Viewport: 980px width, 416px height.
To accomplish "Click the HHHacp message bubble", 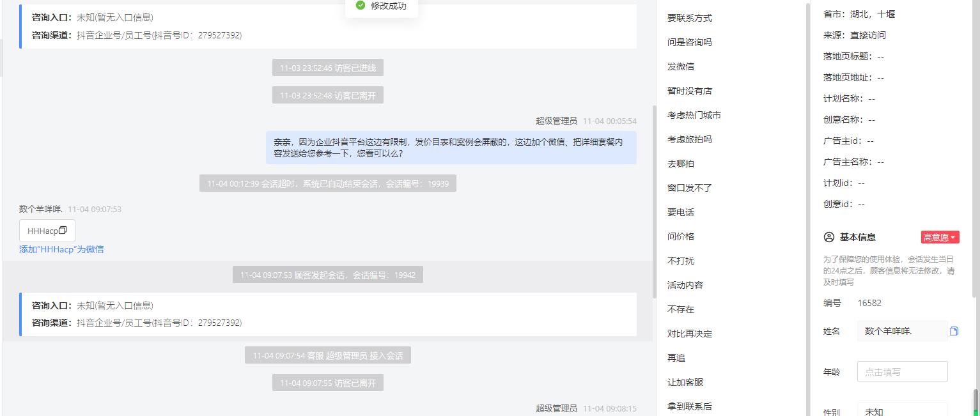I will [x=47, y=231].
